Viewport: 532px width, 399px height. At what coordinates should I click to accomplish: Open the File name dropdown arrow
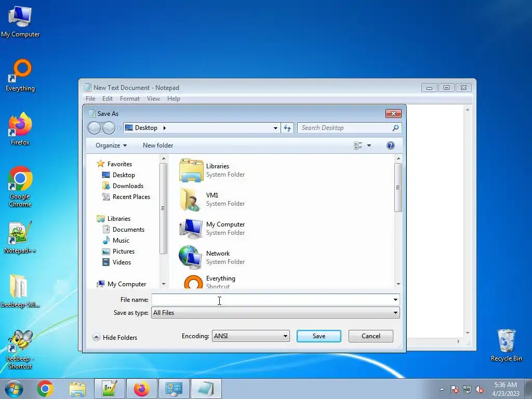click(x=395, y=300)
